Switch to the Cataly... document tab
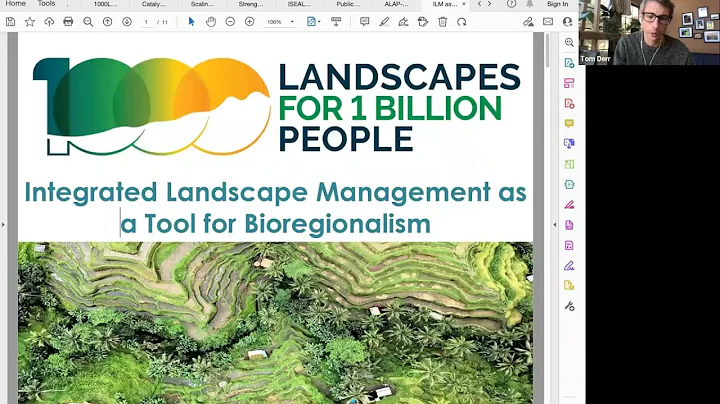Image resolution: width=720 pixels, height=404 pixels. 154,4
